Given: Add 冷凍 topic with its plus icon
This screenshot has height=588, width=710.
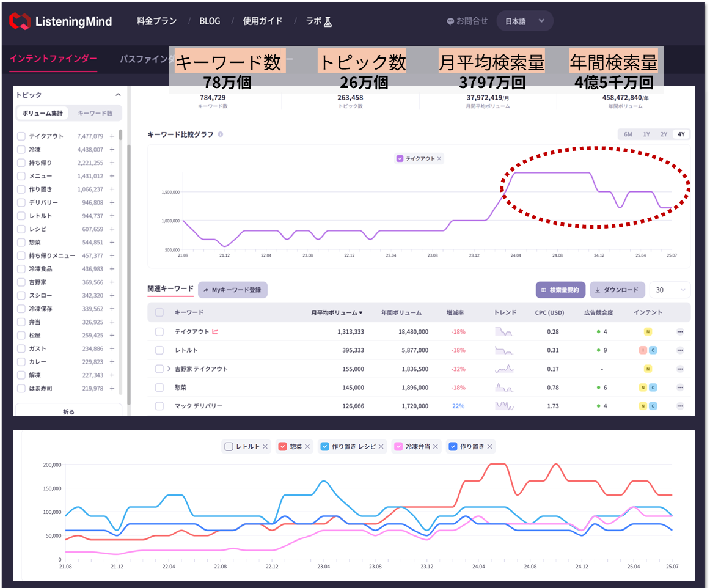Looking at the screenshot, I should (112, 150).
